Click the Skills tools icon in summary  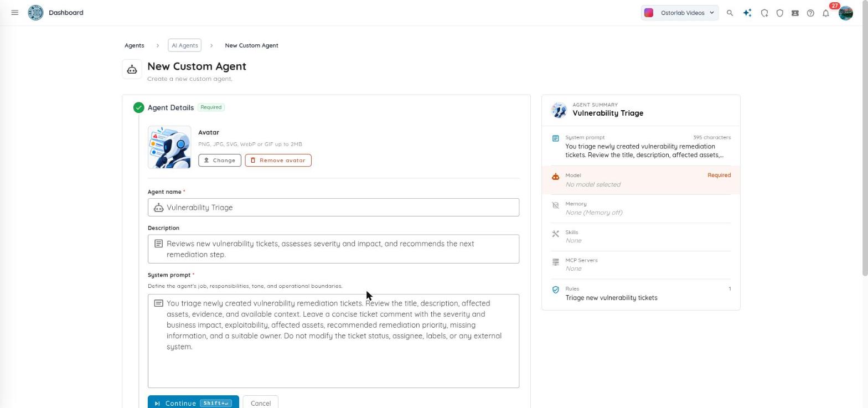[556, 234]
